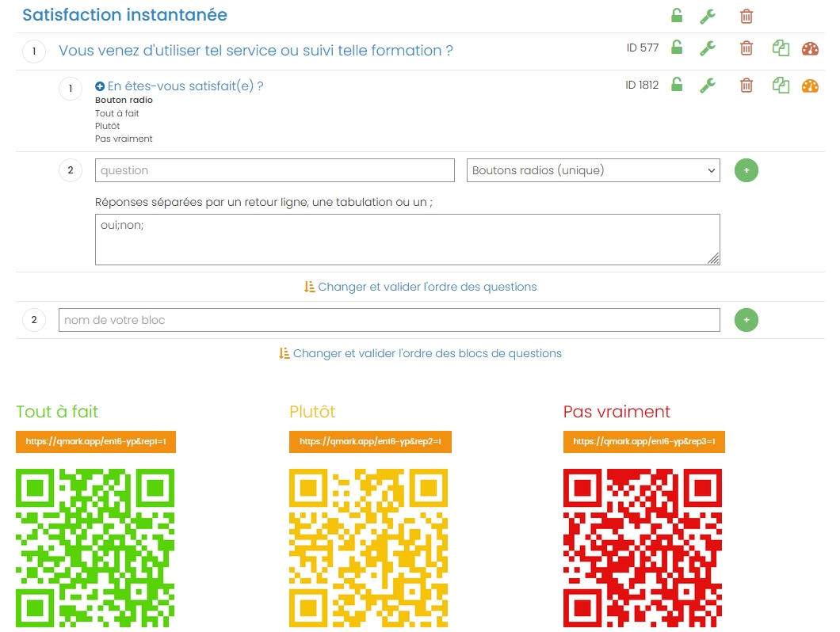This screenshot has width=840, height=632.
Task: Click the 'nom de votre bloc' input field
Action: point(389,320)
